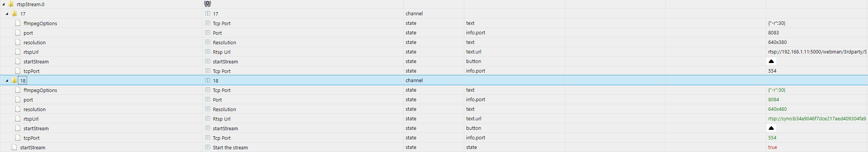The width and height of the screenshot is (868, 152).
Task: Trigger the startStream button value under 18
Action: coord(771,128)
